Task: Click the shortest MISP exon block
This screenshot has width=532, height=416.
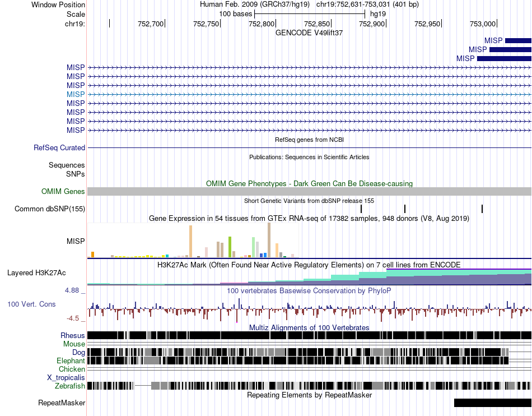Action: point(518,41)
